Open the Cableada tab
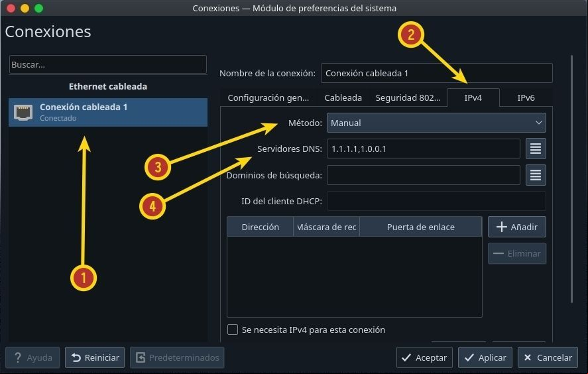 tap(343, 97)
